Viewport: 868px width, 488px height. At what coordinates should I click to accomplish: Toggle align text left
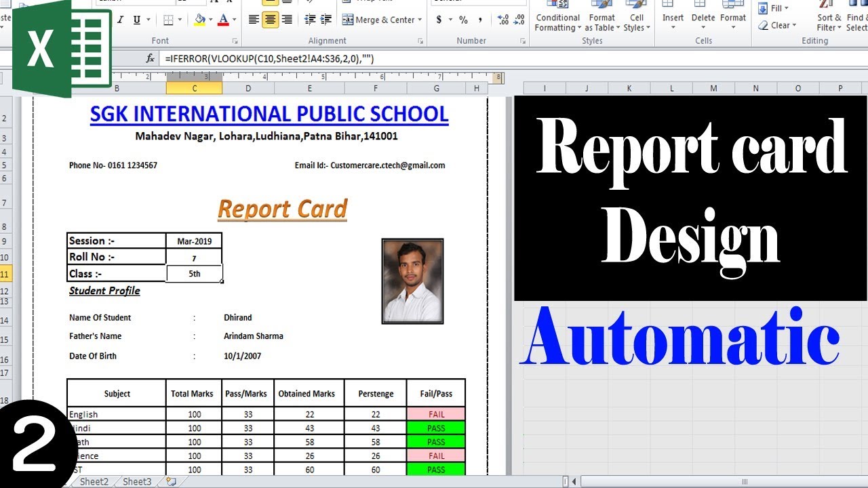[254, 20]
